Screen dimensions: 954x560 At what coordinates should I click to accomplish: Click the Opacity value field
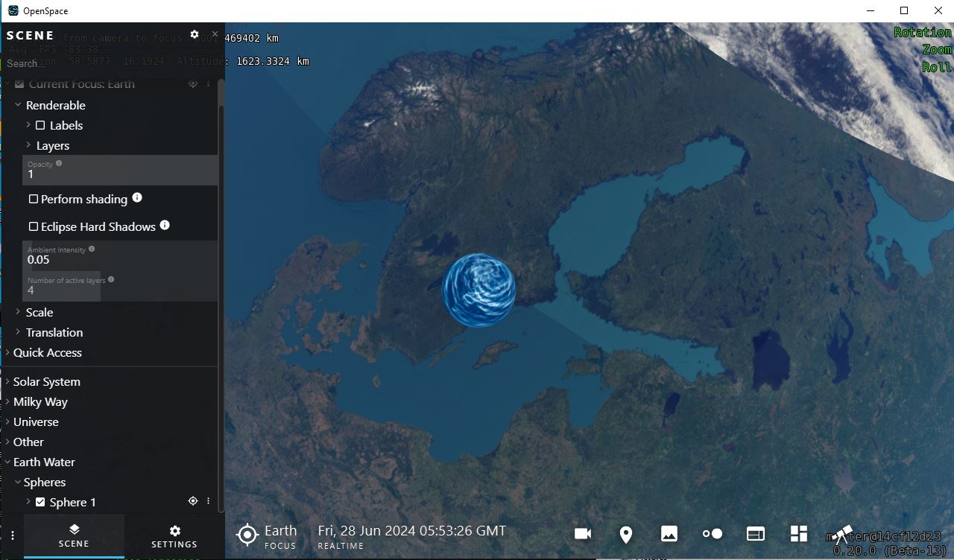pyautogui.click(x=121, y=170)
